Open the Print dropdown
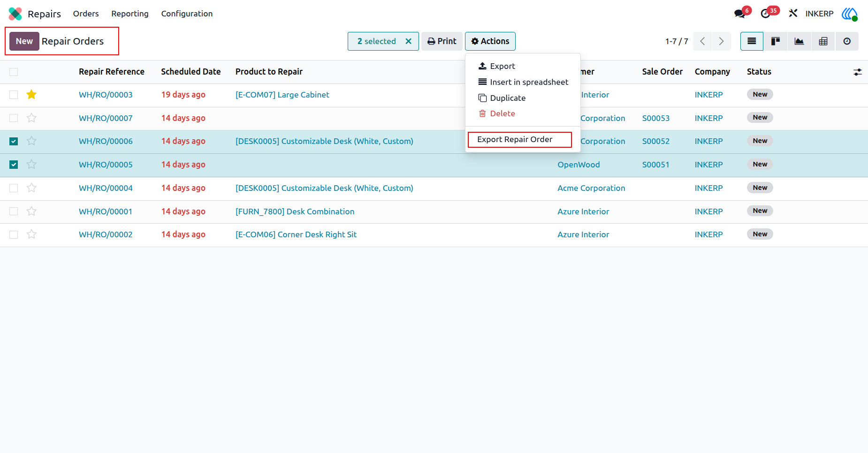The height and width of the screenshot is (453, 868). click(x=442, y=41)
